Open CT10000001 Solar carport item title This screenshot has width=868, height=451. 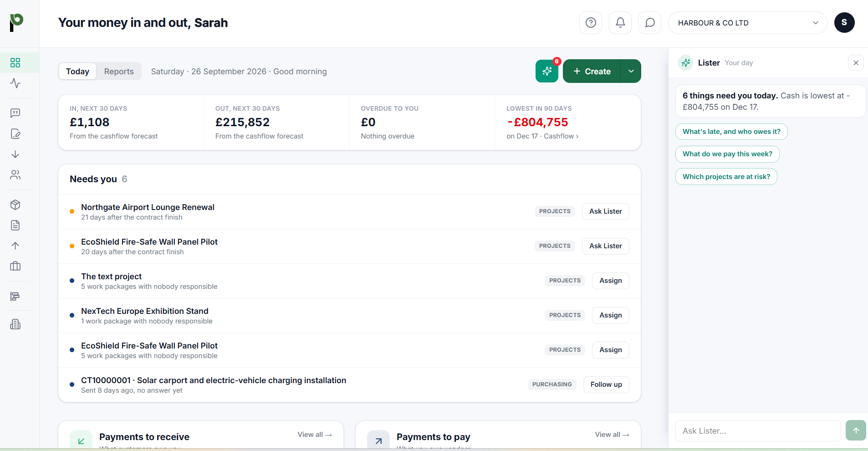pyautogui.click(x=214, y=380)
